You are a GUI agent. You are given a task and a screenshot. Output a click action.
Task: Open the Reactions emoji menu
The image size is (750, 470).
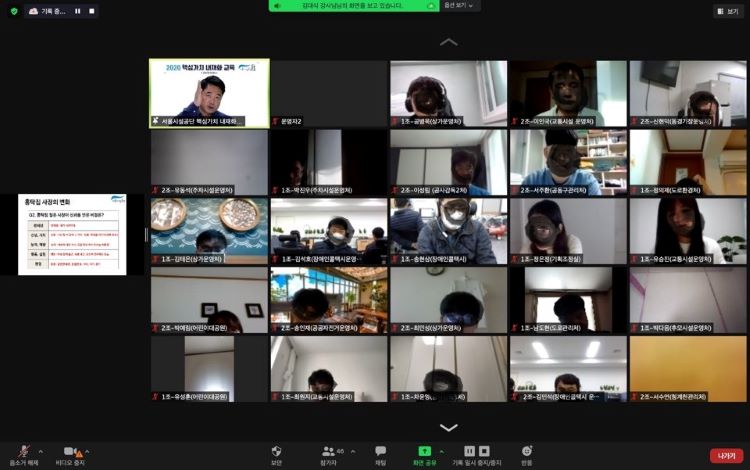click(526, 453)
